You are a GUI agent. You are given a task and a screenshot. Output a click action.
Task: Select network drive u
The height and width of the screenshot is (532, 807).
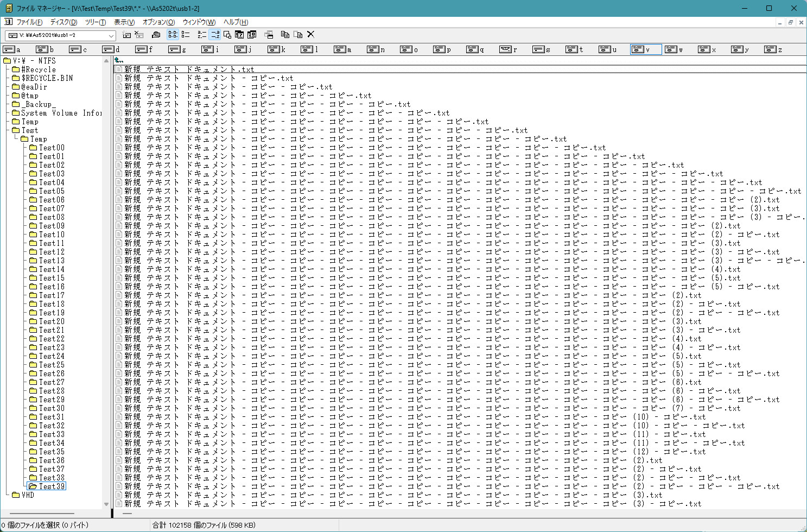point(608,49)
